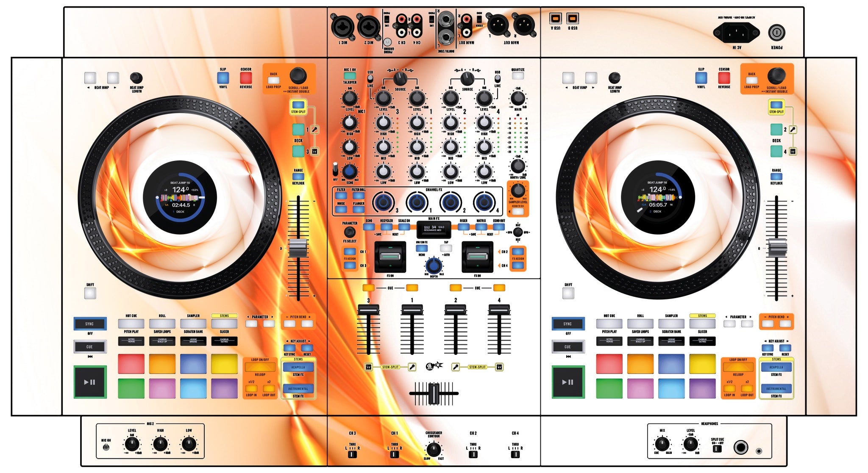Click the left deck pitch fader handle
Screen dimensions: 868x473
(x=298, y=248)
